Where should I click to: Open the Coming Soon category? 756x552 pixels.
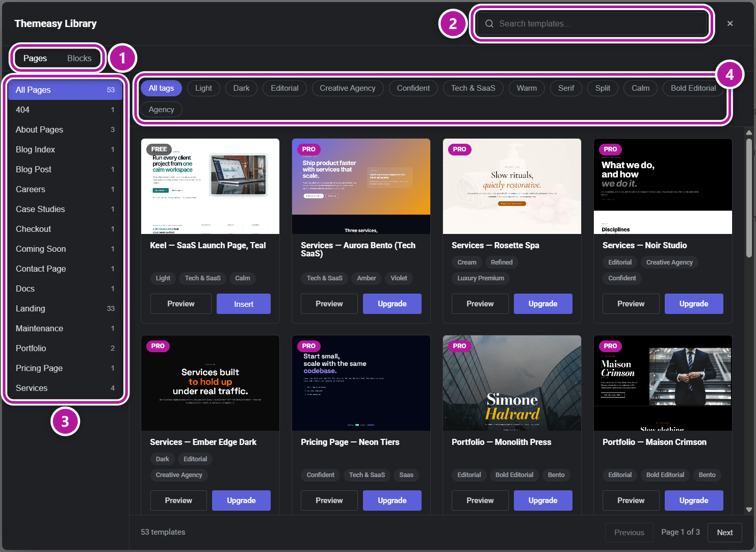(x=65, y=249)
